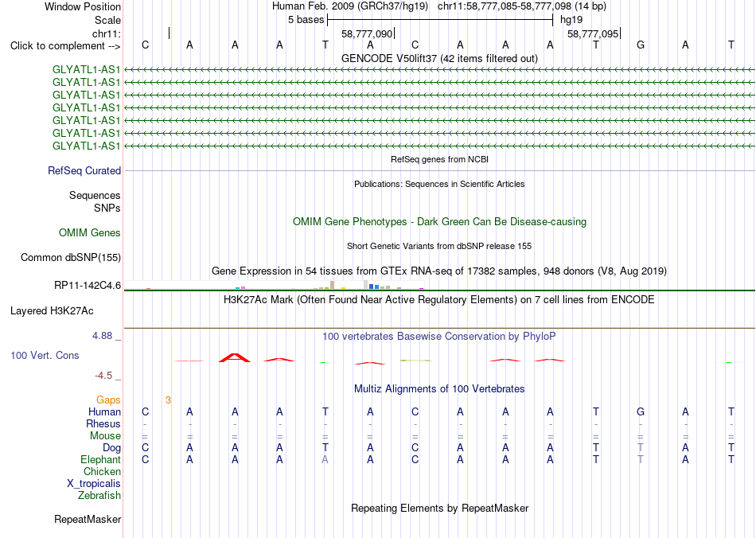The width and height of the screenshot is (756, 538).
Task: Click the faded T base in the Dog row
Action: (641, 448)
